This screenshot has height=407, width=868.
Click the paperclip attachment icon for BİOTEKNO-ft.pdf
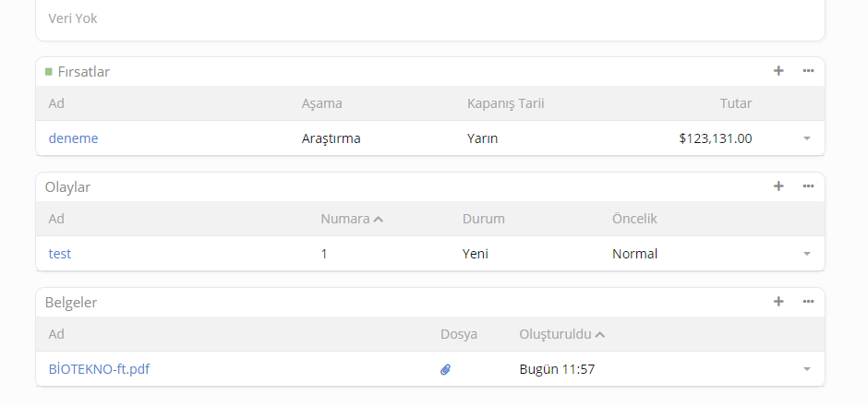pos(445,369)
